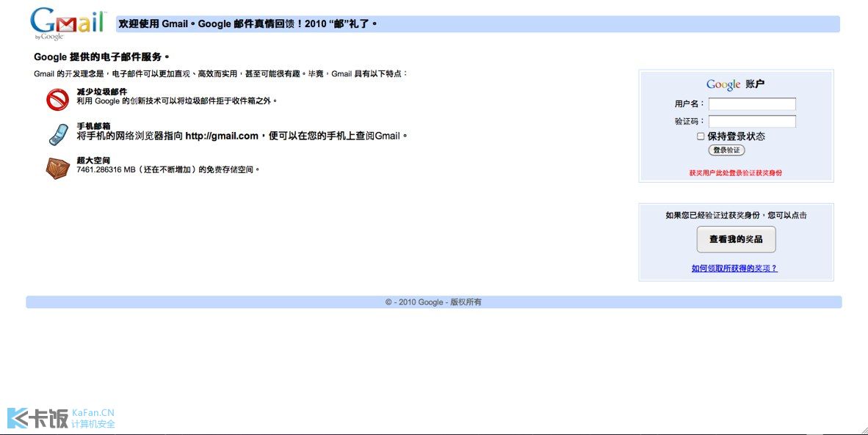
Task: Click the Google 账户 logo
Action: (x=735, y=84)
